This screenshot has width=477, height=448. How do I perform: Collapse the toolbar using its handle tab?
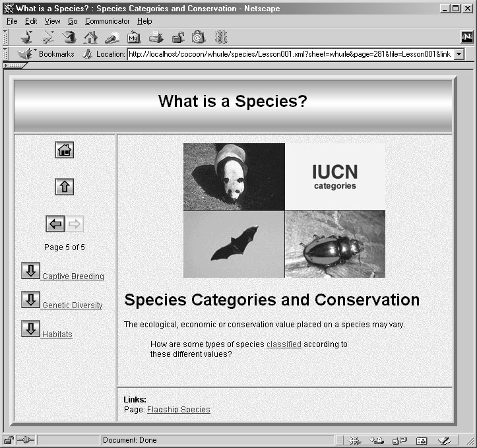(14, 65)
